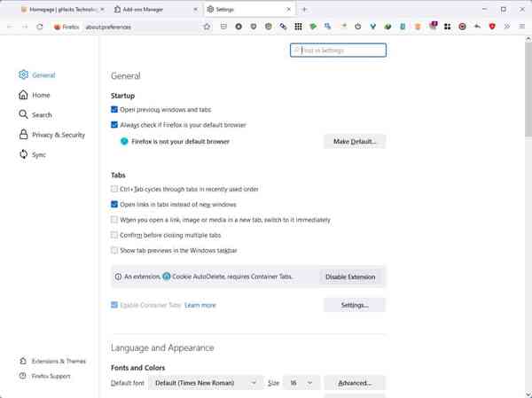Go forward to the next page

point(25,27)
